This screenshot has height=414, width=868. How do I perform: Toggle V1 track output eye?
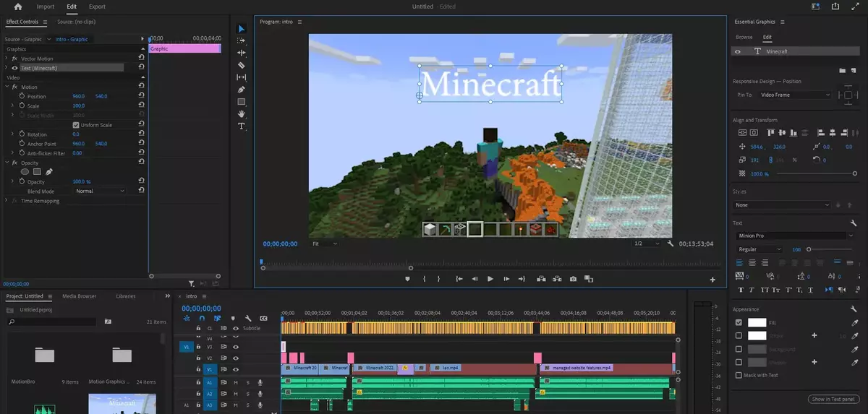pyautogui.click(x=235, y=369)
